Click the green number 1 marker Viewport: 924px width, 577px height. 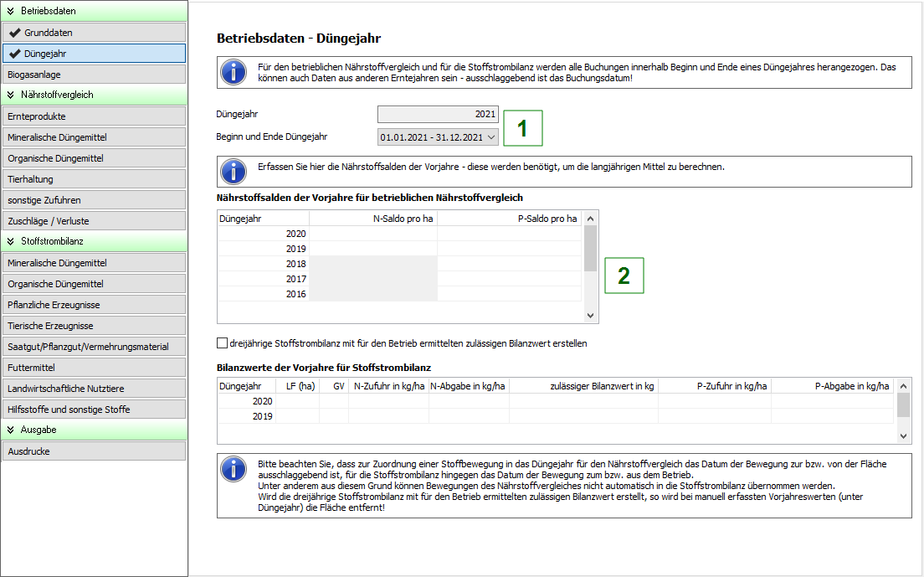522,129
